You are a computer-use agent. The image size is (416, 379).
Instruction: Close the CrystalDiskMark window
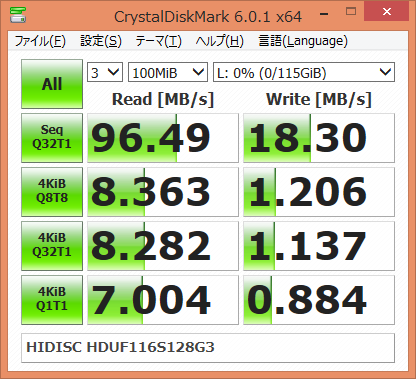tap(387, 12)
